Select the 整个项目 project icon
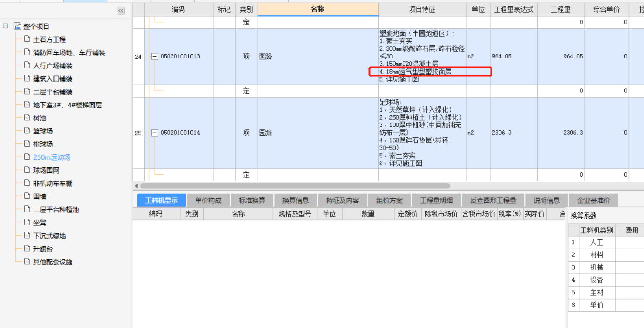The height and width of the screenshot is (328, 644). pos(17,26)
